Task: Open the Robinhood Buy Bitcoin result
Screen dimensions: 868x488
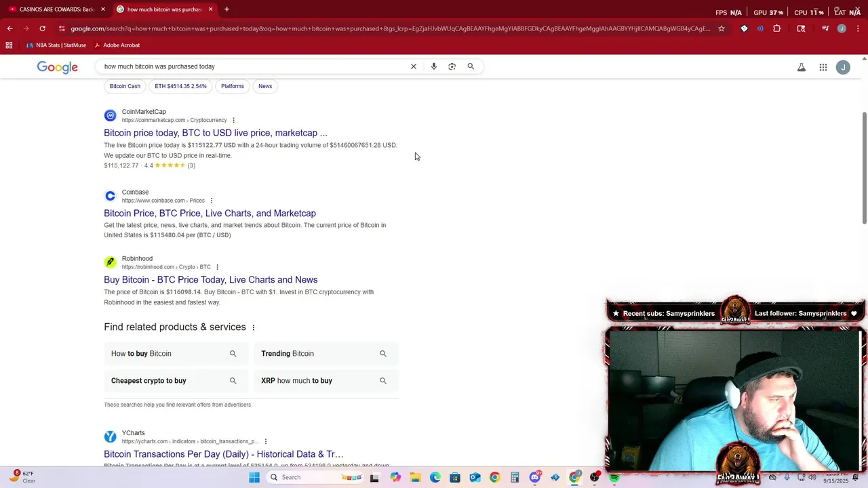Action: click(x=210, y=280)
